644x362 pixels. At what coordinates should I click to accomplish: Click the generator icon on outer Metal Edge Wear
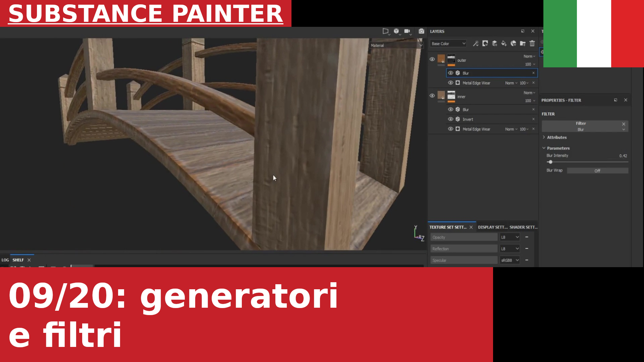[x=458, y=83]
